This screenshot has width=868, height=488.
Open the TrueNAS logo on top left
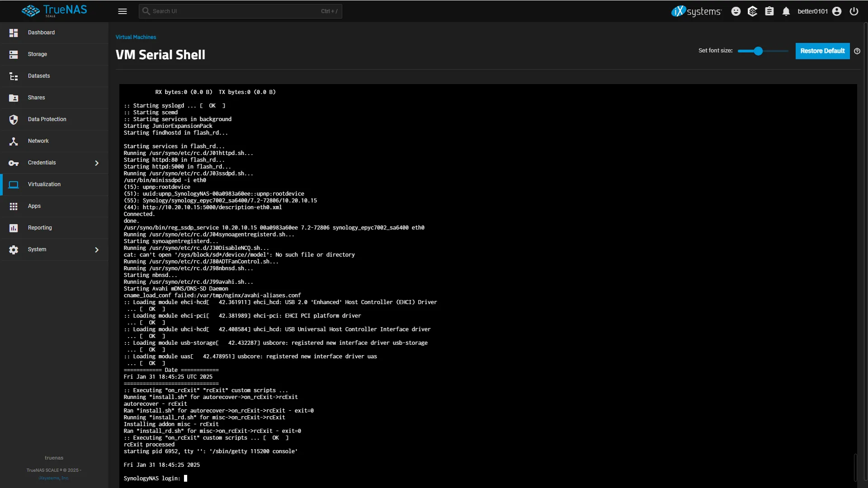(x=54, y=11)
